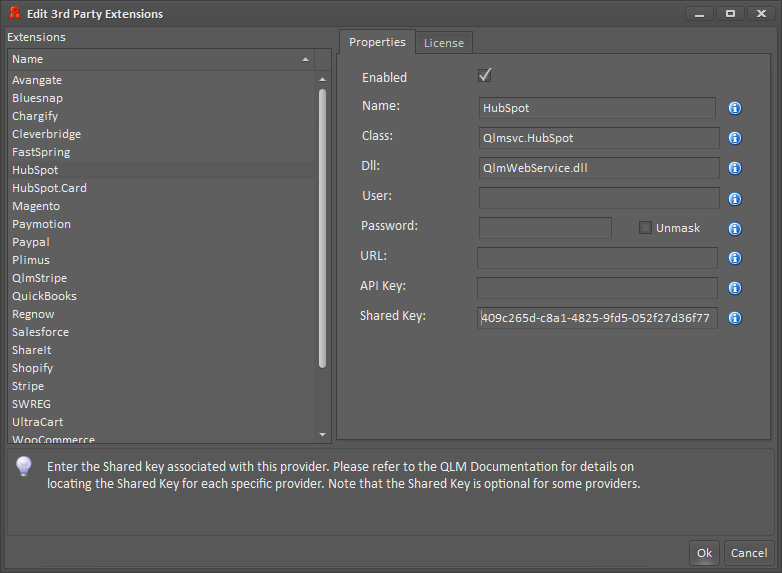Screen dimensions: 782x573
Task: Click the application icon in title bar
Action: pyautogui.click(x=14, y=13)
